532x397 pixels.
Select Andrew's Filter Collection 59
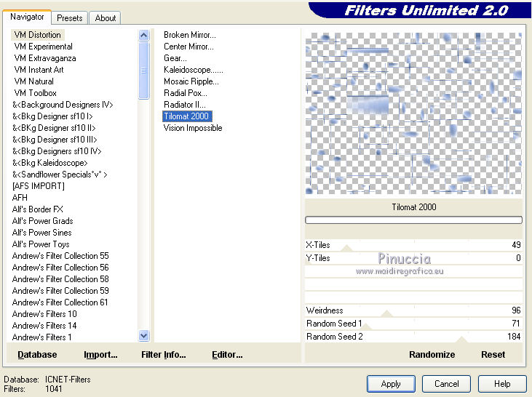60,291
